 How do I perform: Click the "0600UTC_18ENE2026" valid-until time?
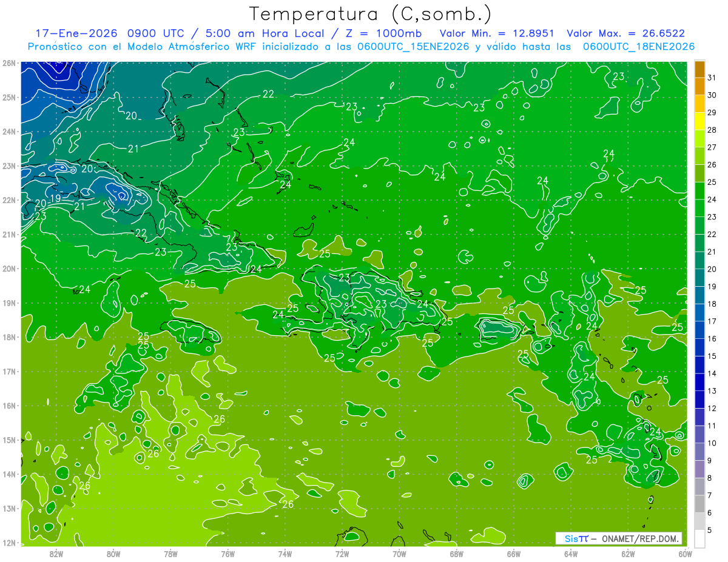[x=638, y=47]
